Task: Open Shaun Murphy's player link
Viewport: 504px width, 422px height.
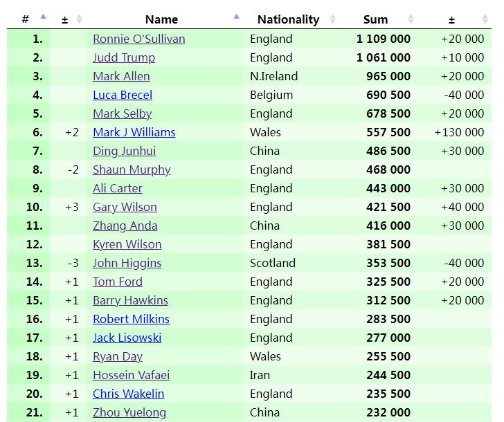Action: 132,169
